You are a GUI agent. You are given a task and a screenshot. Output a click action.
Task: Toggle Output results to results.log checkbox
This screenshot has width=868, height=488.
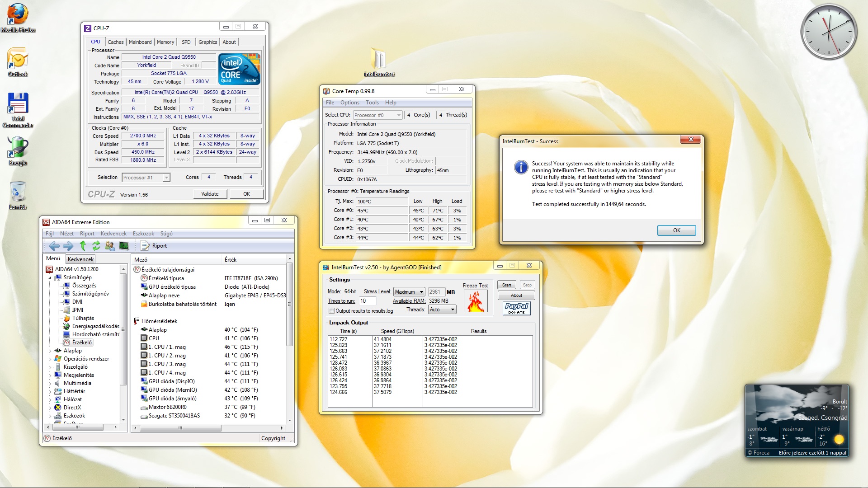pos(331,311)
